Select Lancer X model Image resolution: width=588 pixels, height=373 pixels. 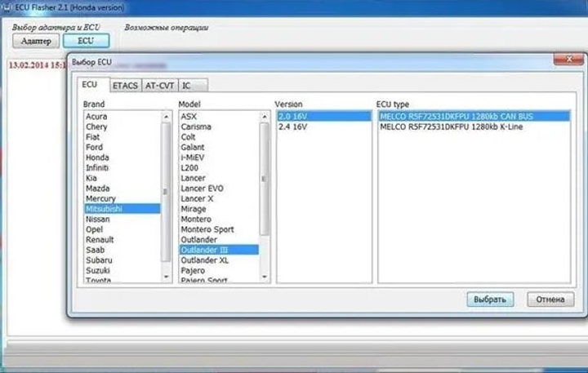point(219,198)
